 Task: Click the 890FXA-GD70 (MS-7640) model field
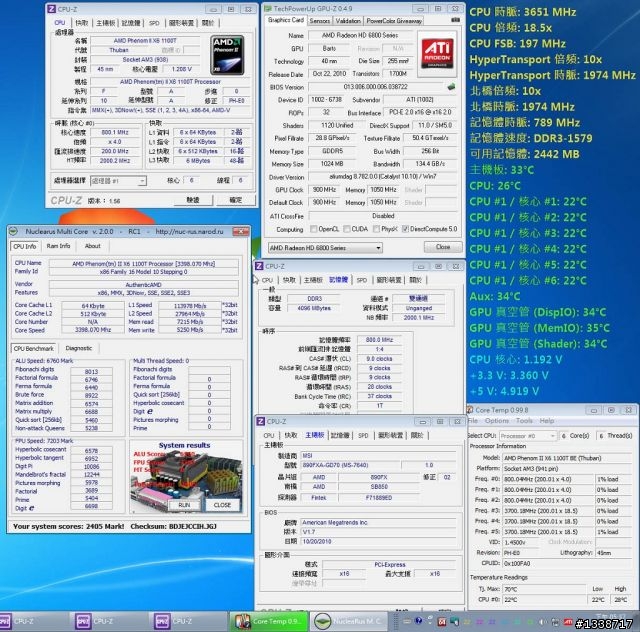click(x=349, y=465)
